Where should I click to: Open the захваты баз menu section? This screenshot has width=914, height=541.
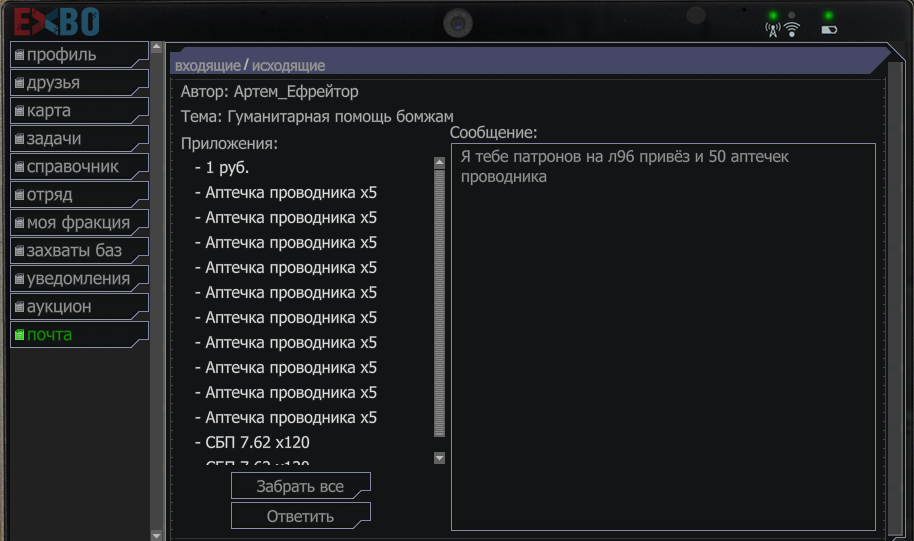pyautogui.click(x=79, y=250)
